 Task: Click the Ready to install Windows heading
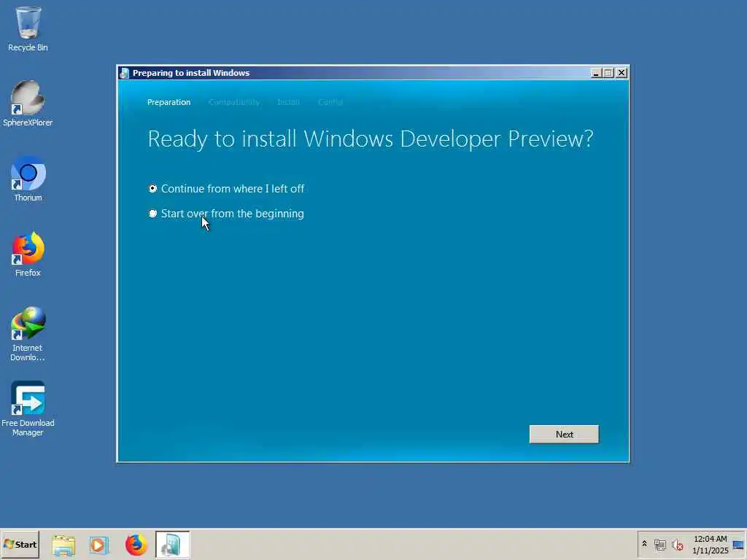(x=371, y=139)
